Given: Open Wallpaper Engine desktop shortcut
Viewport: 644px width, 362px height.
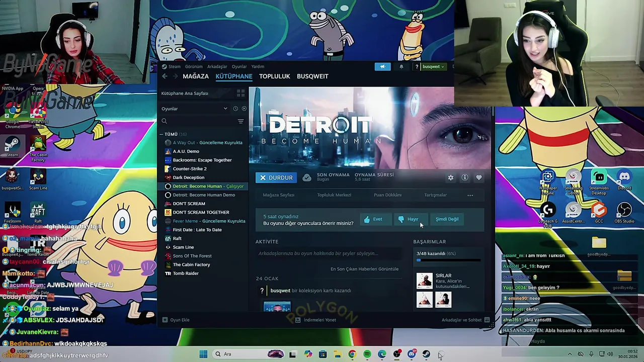Looking at the screenshot, I should (548, 182).
